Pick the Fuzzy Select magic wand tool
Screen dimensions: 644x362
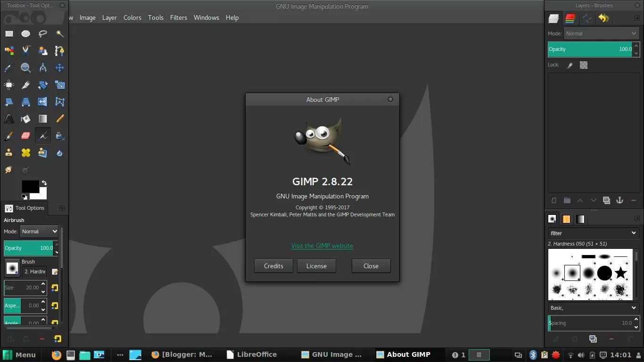60,34
